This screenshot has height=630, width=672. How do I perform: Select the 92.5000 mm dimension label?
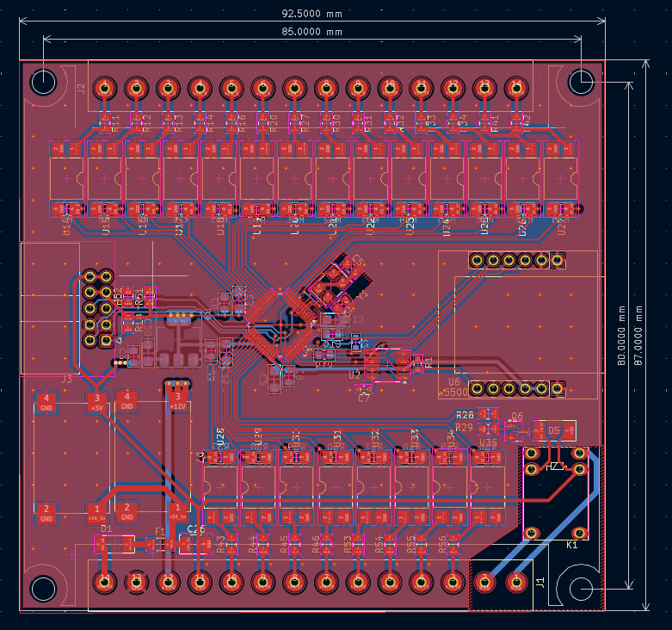(x=311, y=14)
